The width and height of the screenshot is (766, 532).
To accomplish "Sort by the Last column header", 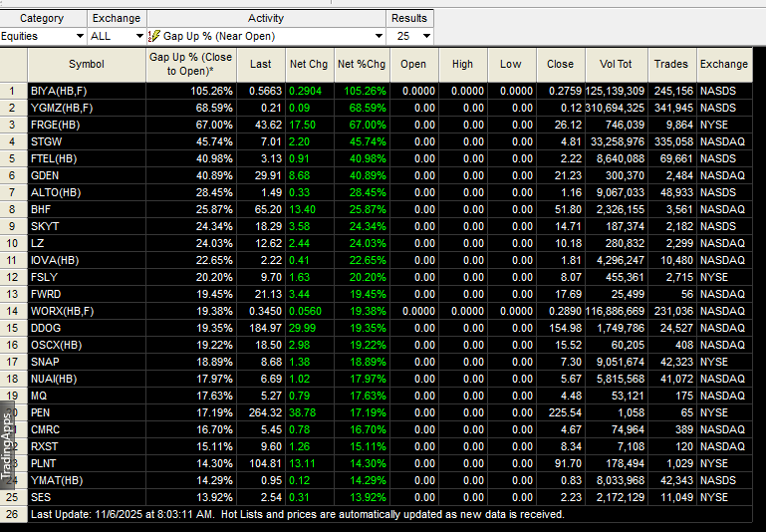I will tap(261, 65).
